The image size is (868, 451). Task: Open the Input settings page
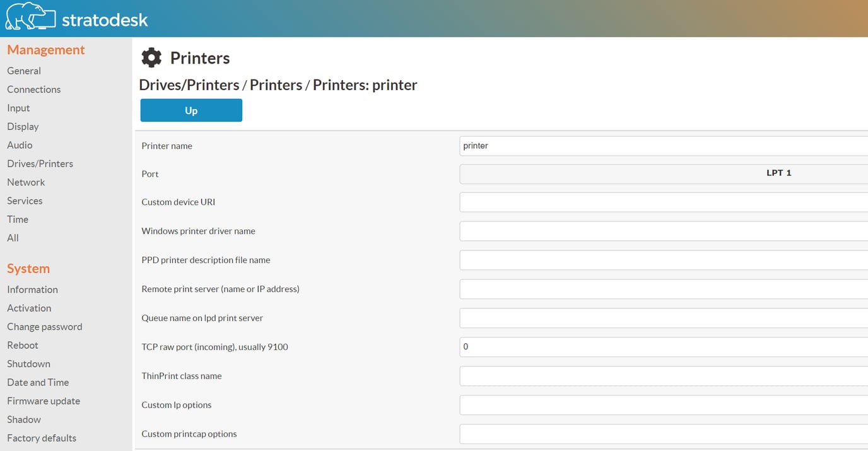pos(18,108)
